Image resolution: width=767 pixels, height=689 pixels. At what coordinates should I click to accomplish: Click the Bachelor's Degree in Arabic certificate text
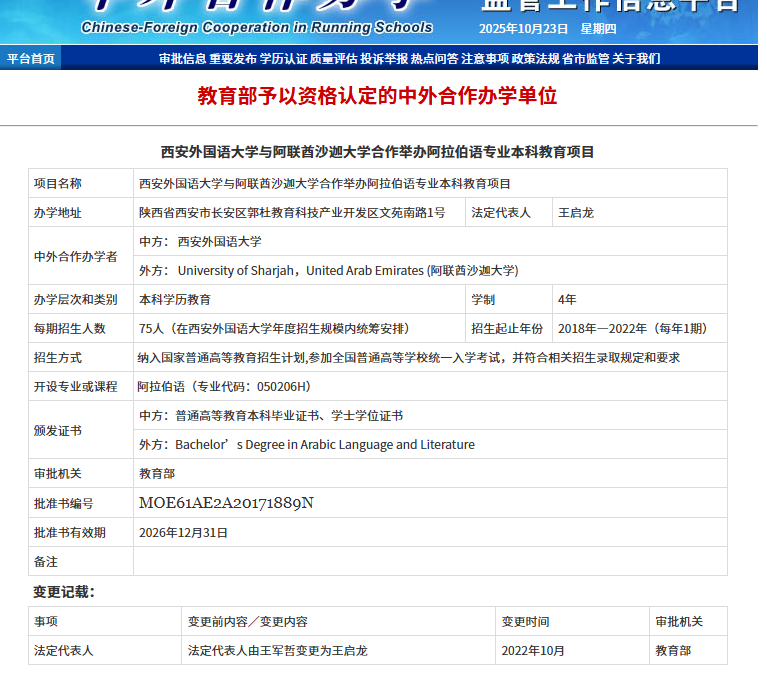tap(324, 444)
